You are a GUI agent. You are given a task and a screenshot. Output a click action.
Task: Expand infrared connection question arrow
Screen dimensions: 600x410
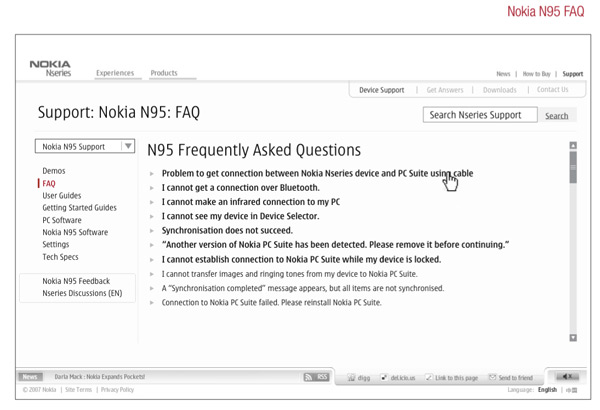tap(152, 202)
